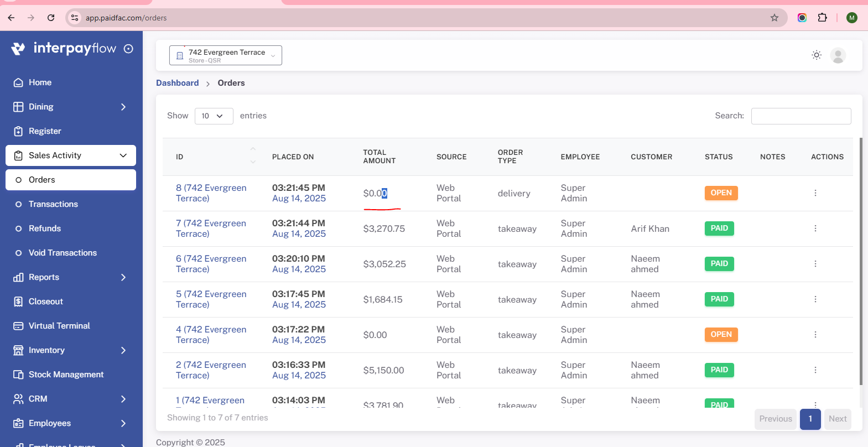This screenshot has width=868, height=447.
Task: Open the 742 Evergreen Terrace store dropdown
Action: (226, 55)
